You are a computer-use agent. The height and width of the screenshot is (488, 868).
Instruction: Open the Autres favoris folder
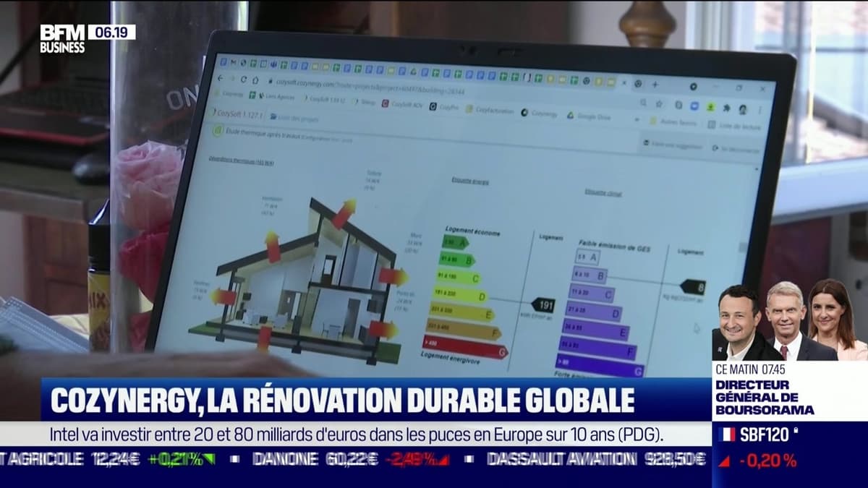tap(673, 122)
